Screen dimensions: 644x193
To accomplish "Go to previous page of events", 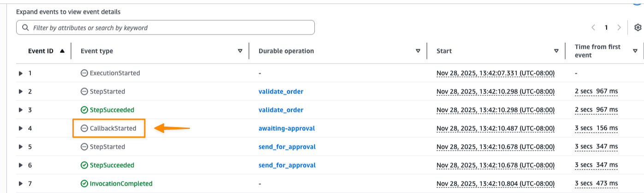I will 593,28.
